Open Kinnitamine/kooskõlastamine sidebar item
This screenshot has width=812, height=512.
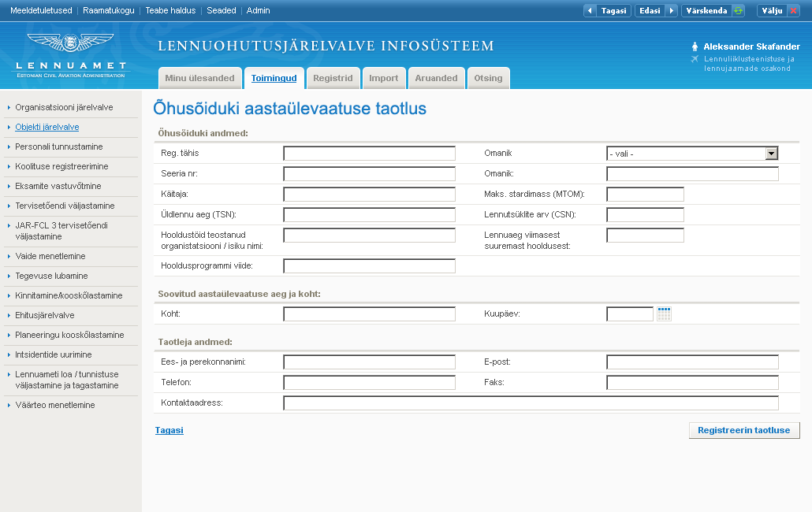[69, 296]
